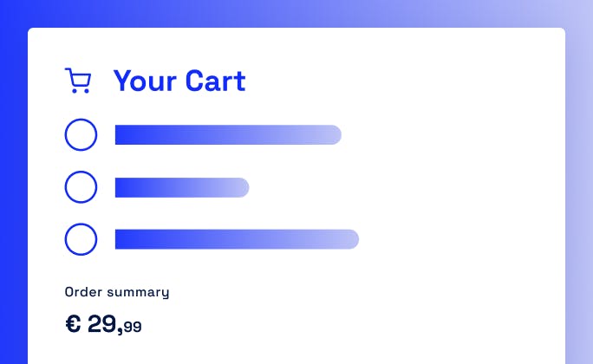This screenshot has height=364, width=593.
Task: Click the word 'Cart' in the title
Action: 213,81
